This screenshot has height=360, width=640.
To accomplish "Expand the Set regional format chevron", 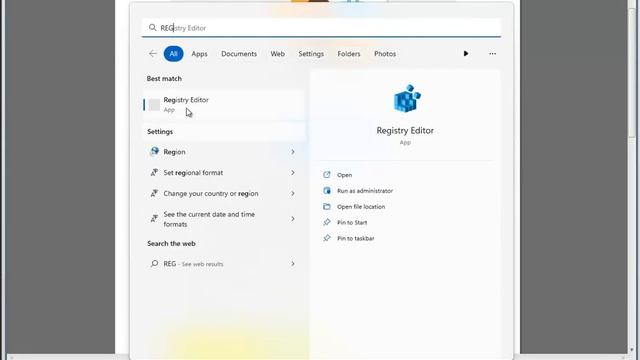I will point(293,173).
